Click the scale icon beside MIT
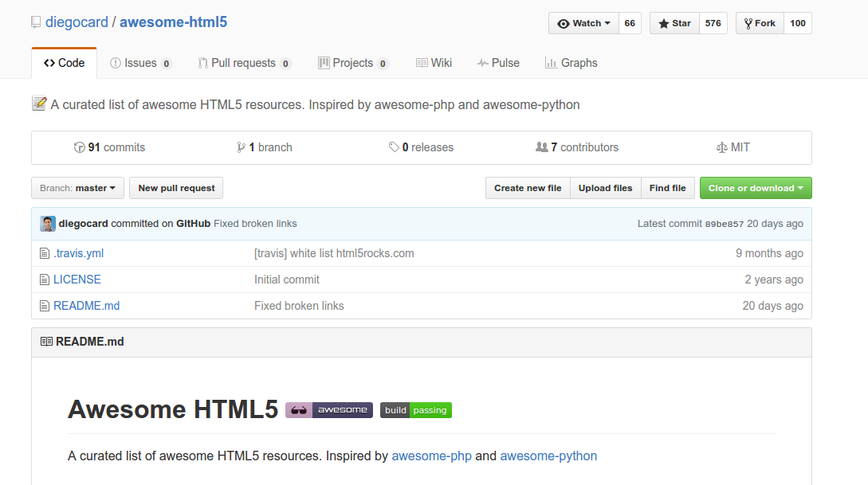This screenshot has width=868, height=485. click(x=722, y=147)
